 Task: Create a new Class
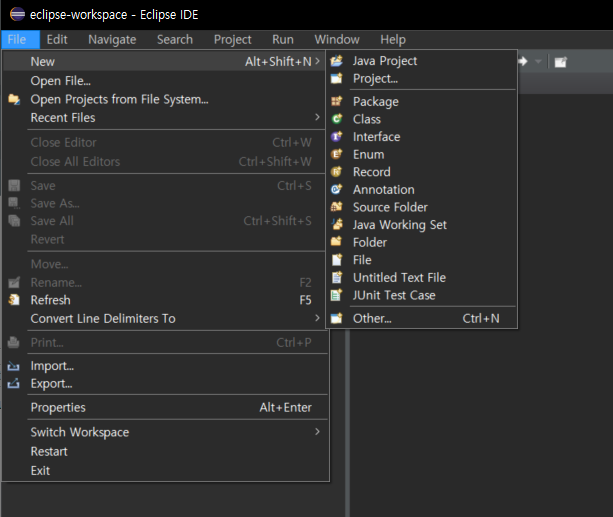pos(421,119)
